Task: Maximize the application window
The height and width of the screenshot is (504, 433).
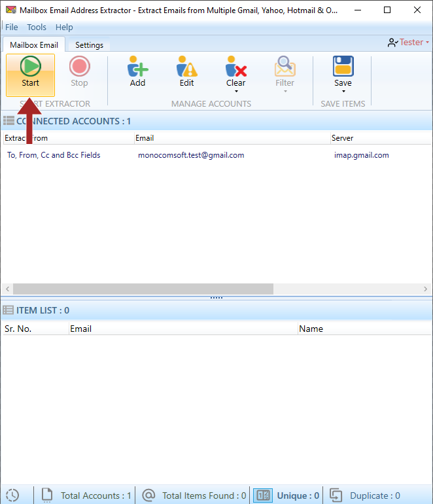Action: pyautogui.click(x=387, y=10)
